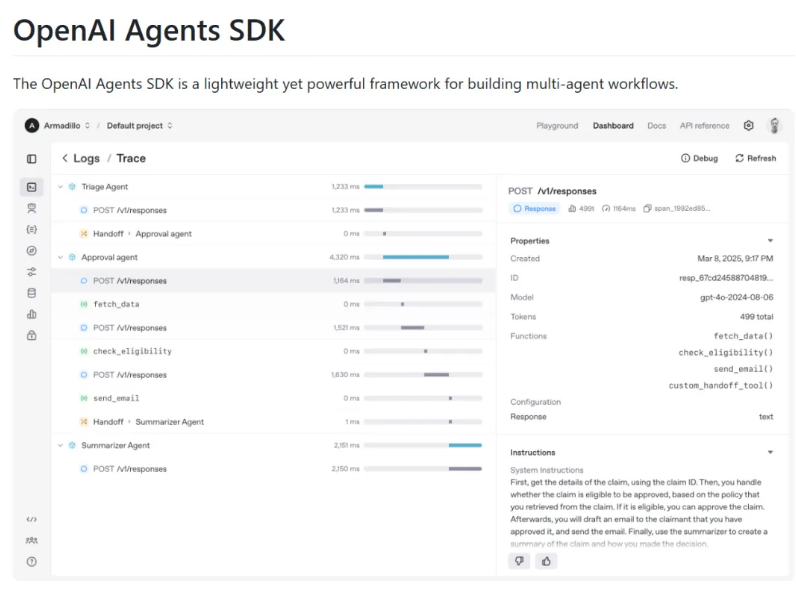
Task: Copy the span ID icon
Action: tap(647, 209)
